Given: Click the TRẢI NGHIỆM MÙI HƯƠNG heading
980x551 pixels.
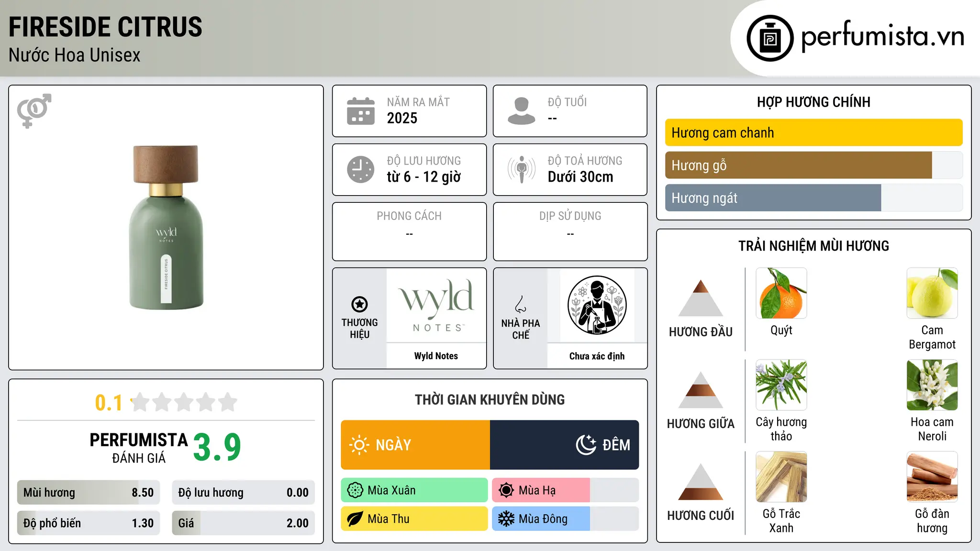Looking at the screenshot, I should click(x=813, y=246).
